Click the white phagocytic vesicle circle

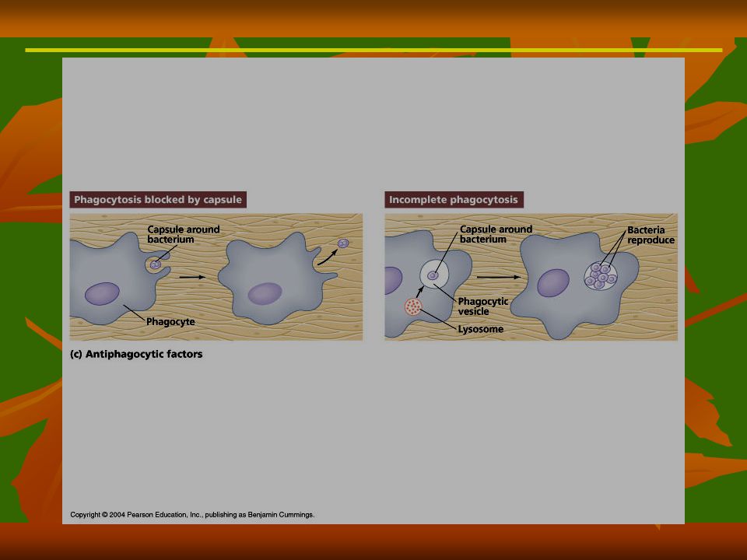pyautogui.click(x=434, y=274)
